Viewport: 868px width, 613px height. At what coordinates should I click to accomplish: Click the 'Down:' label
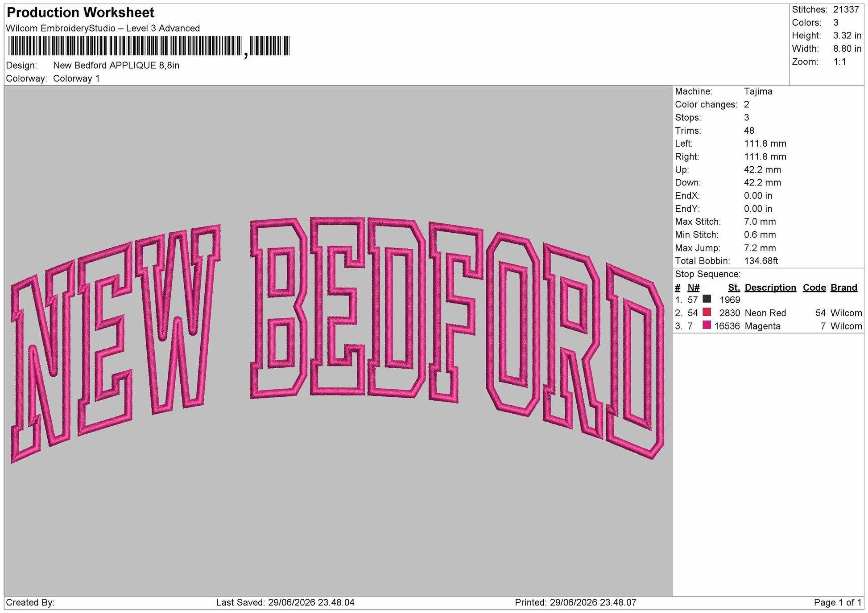pyautogui.click(x=688, y=183)
